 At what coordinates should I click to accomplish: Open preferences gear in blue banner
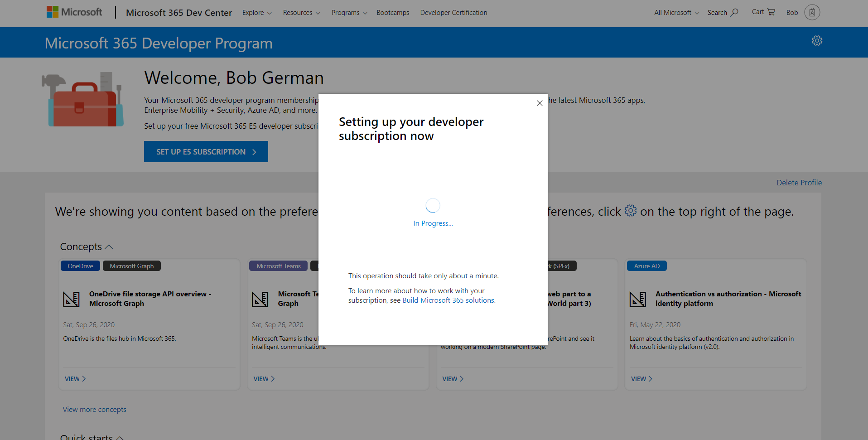817,41
